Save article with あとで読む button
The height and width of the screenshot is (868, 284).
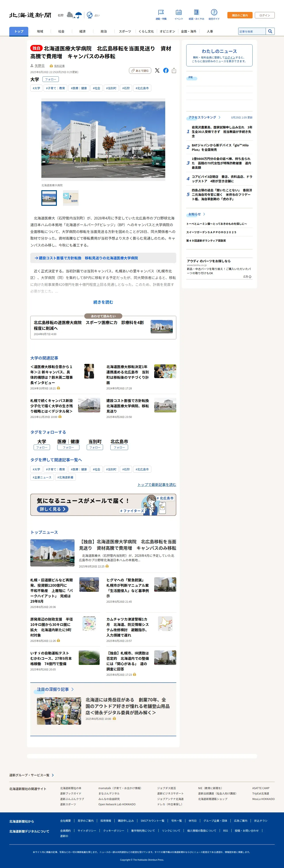(140, 70)
